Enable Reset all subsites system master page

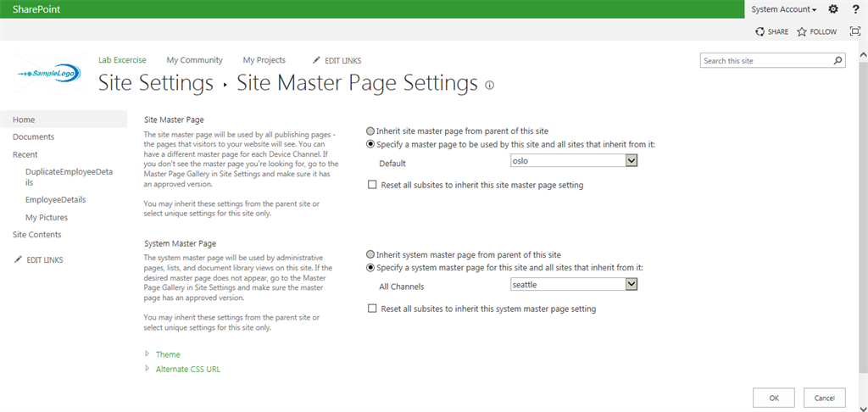[372, 309]
